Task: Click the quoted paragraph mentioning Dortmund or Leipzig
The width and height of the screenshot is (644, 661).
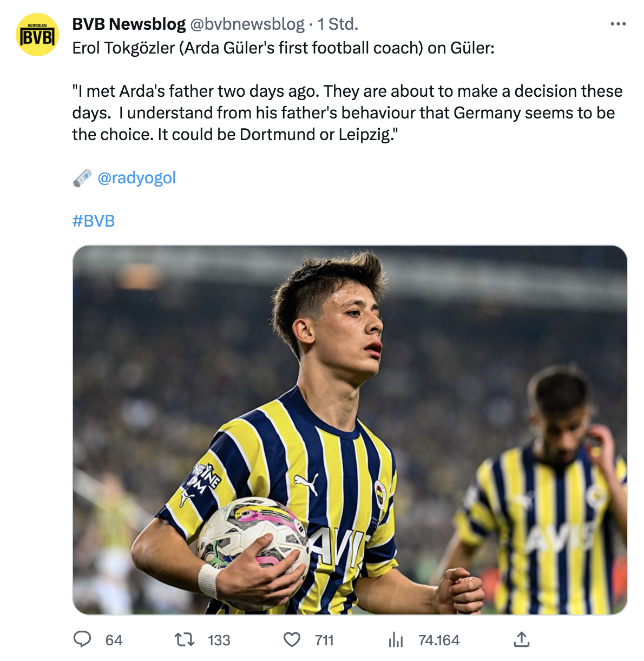Action: tap(346, 113)
